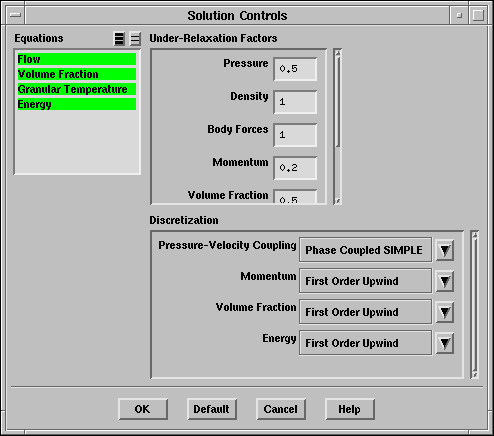The width and height of the screenshot is (494, 436).
Task: Select all equations icon
Action: pyautogui.click(x=119, y=39)
